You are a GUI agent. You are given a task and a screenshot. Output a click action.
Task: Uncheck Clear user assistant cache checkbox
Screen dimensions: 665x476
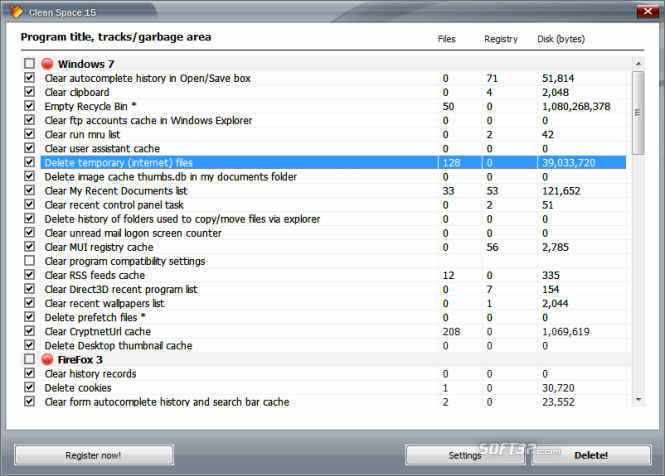coord(29,148)
